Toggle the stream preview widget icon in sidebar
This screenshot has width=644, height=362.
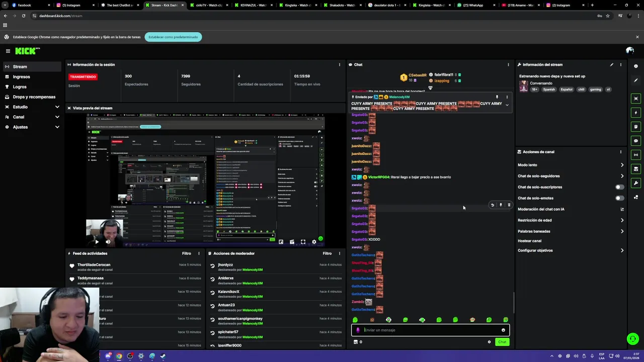pyautogui.click(x=636, y=99)
